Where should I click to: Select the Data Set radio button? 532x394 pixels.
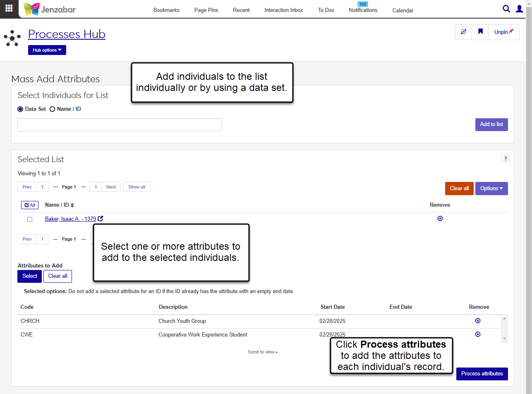[20, 110]
